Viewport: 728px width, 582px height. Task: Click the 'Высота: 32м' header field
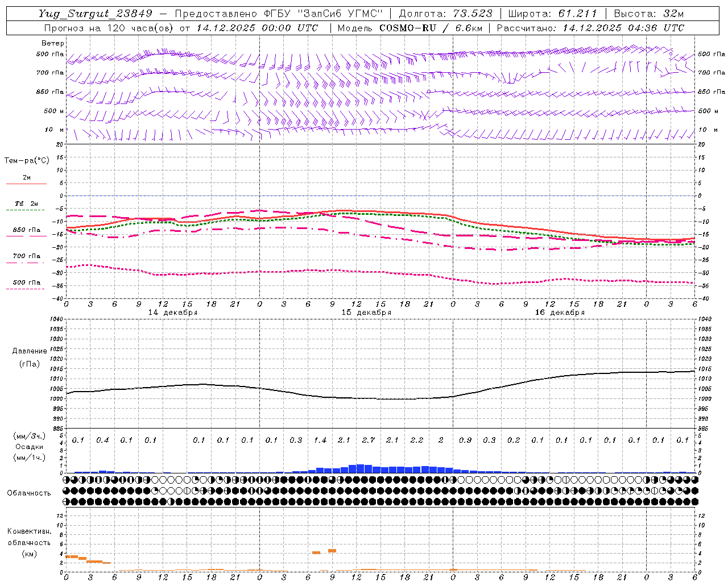pyautogui.click(x=648, y=14)
